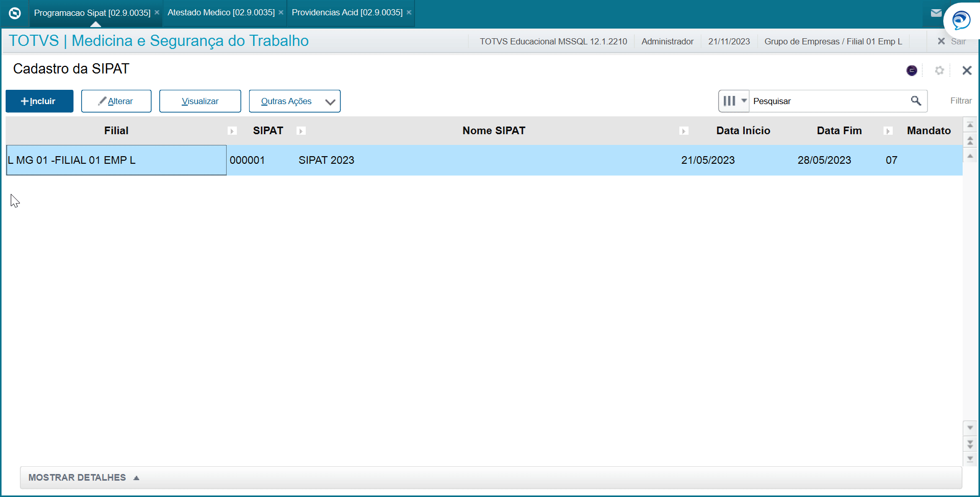
Task: Sort by Filial column header
Action: [116, 131]
